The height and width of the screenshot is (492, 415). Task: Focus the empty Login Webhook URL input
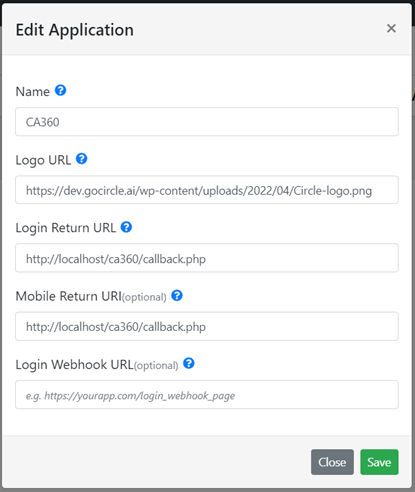(x=207, y=395)
